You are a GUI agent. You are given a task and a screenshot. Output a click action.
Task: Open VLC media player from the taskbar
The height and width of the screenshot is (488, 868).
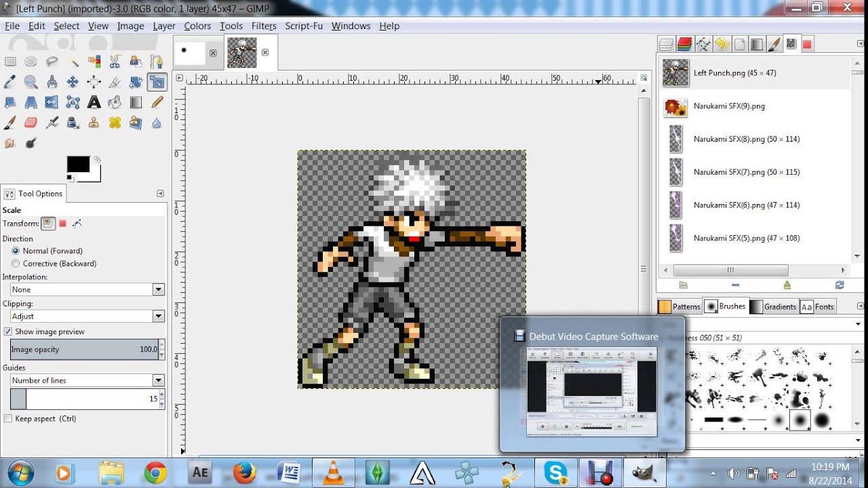click(x=333, y=472)
